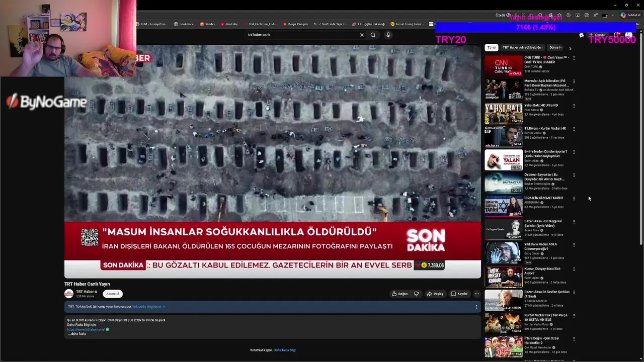Open the trthaber.com link in the description
644x362 pixels.
[86, 329]
